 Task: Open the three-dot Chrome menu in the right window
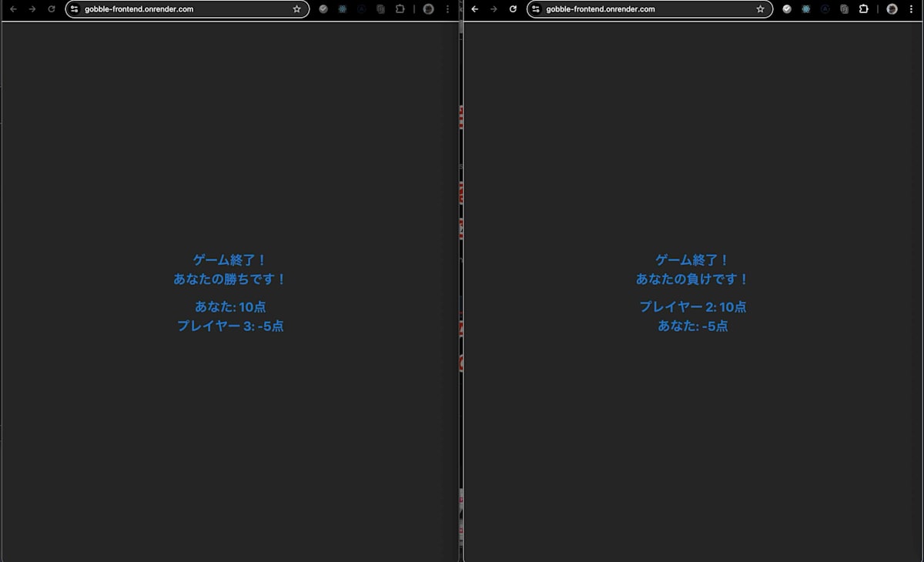(912, 9)
